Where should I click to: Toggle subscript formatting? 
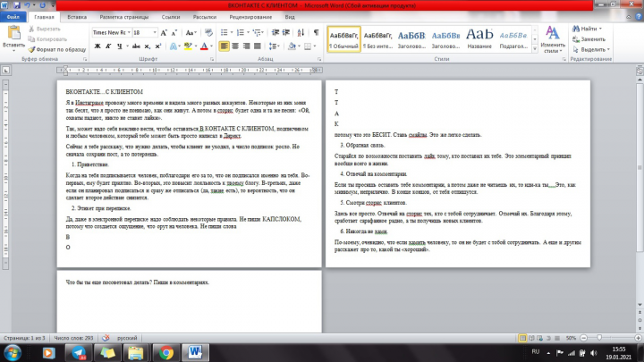(147, 46)
